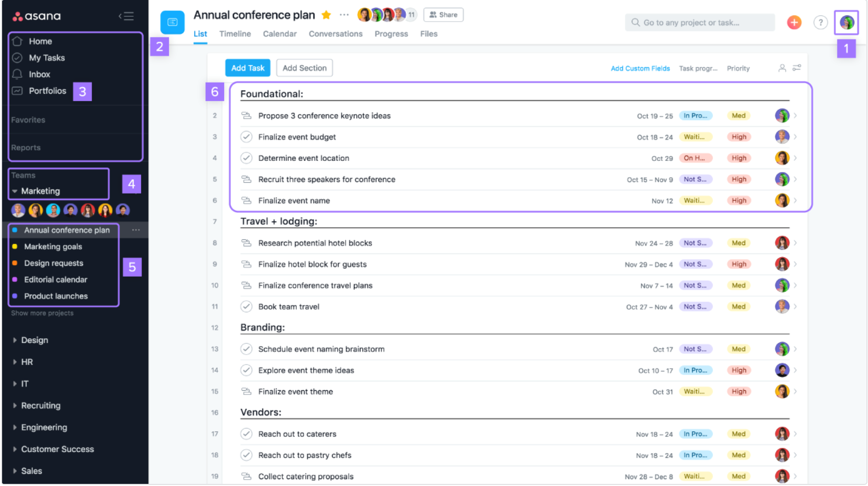Click the assignee person icon in column header
The image size is (868, 486).
coord(782,68)
